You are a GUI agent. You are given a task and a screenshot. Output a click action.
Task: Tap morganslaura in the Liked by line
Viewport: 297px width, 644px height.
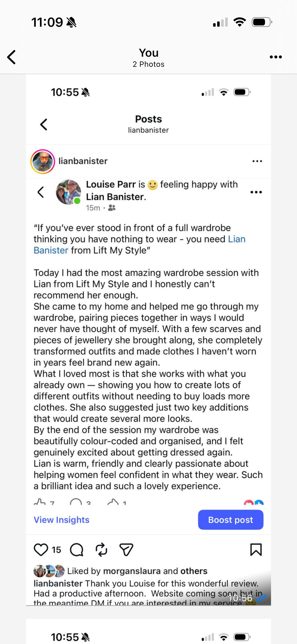[132, 571]
